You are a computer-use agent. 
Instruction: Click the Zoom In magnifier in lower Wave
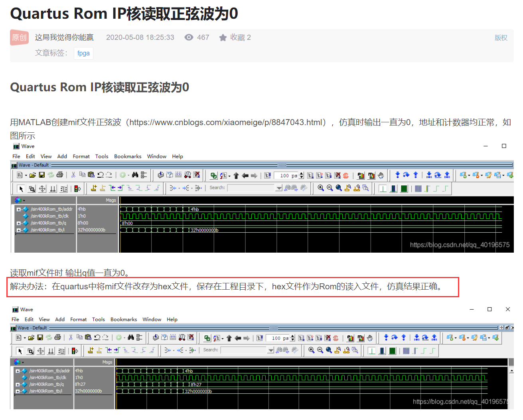pyautogui.click(x=311, y=350)
